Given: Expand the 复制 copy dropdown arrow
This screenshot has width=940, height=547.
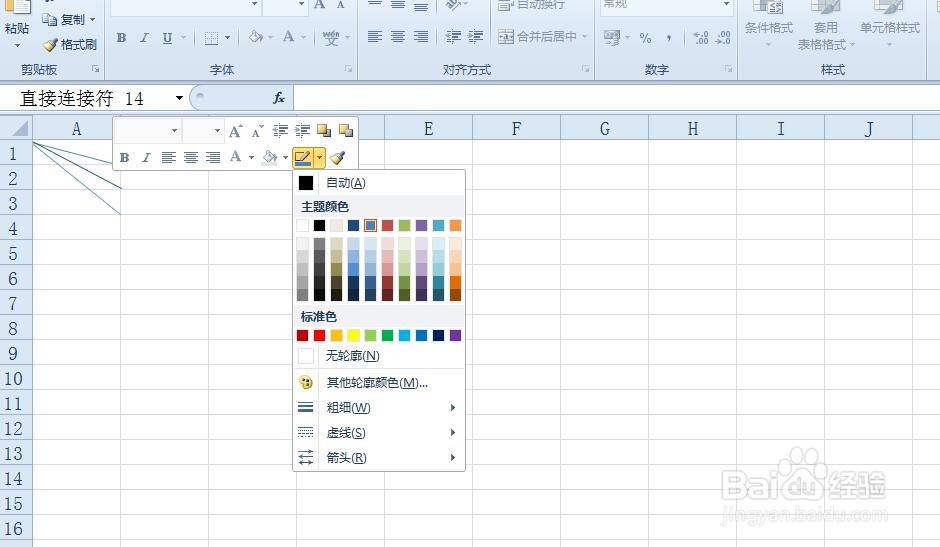Looking at the screenshot, I should [x=93, y=20].
